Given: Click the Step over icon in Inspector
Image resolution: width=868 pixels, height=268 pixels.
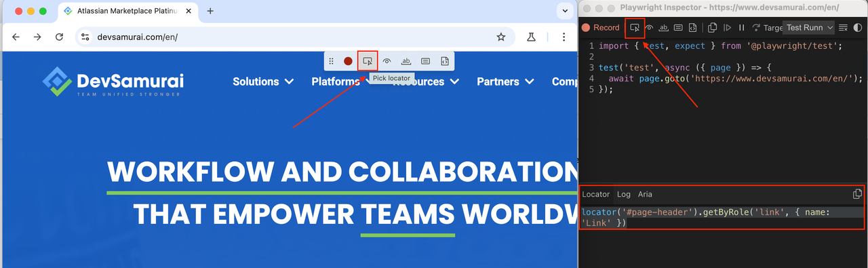Looking at the screenshot, I should 755,28.
